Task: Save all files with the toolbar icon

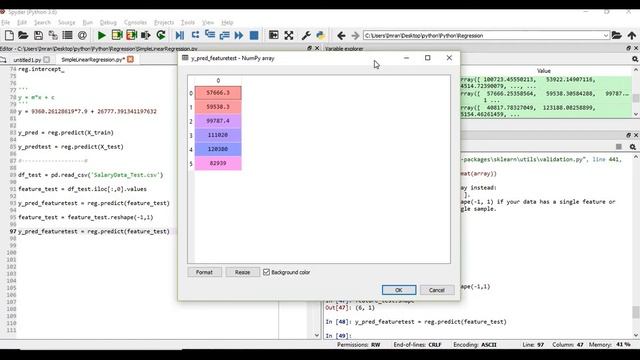Action: click(x=53, y=36)
